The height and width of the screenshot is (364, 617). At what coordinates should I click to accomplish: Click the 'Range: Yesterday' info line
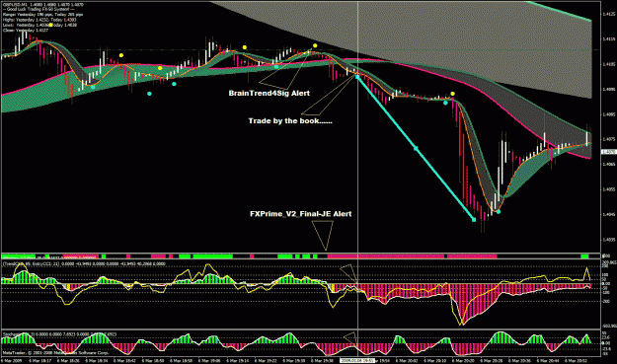[x=42, y=15]
